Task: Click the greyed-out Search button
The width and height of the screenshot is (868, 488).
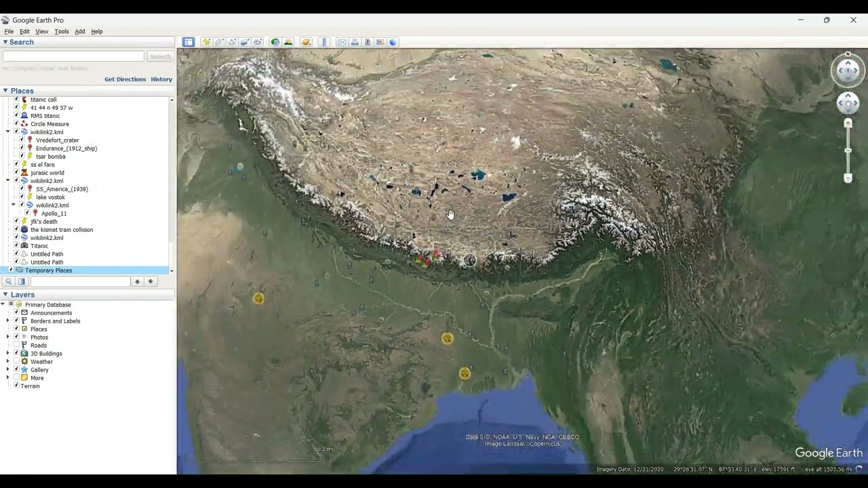Action: (x=160, y=57)
